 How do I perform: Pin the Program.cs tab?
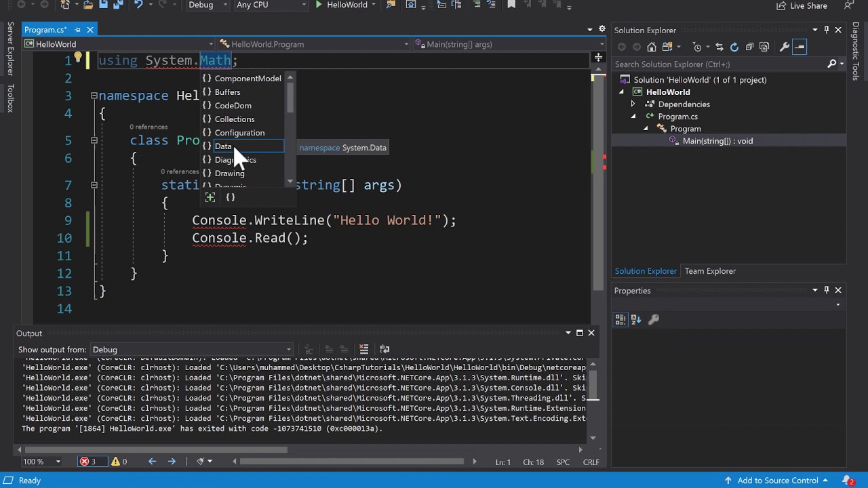[77, 30]
